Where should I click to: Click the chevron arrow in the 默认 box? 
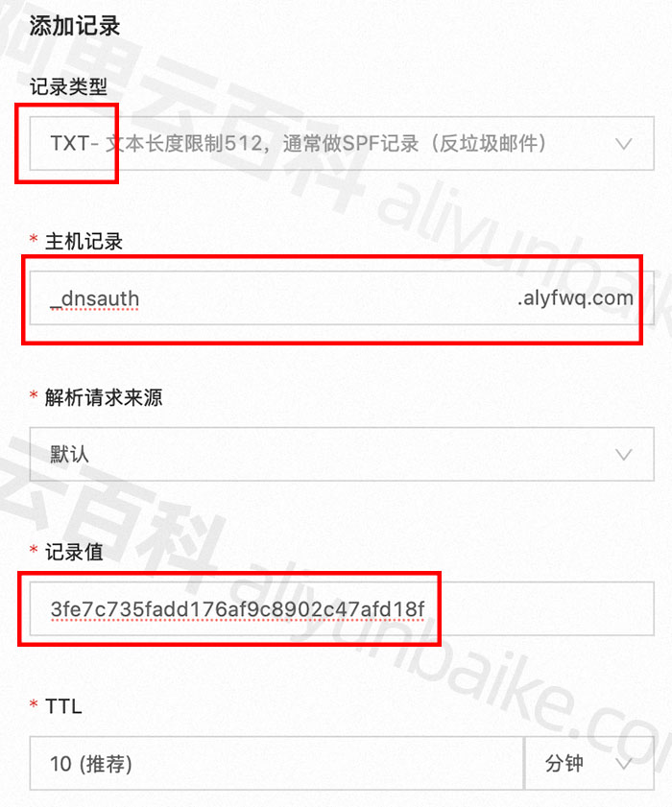624,455
